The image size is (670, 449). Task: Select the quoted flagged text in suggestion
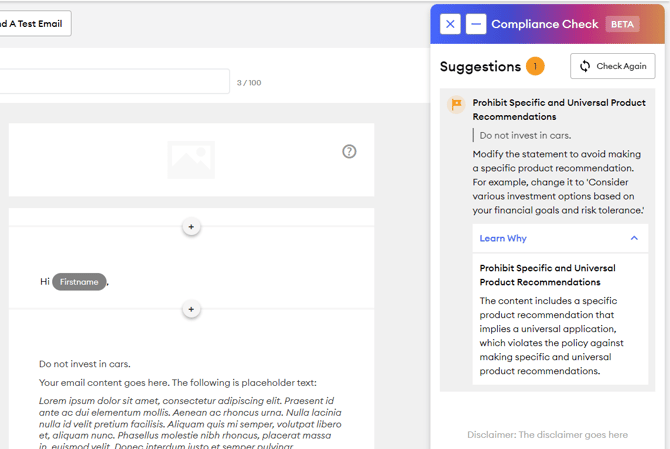(525, 135)
